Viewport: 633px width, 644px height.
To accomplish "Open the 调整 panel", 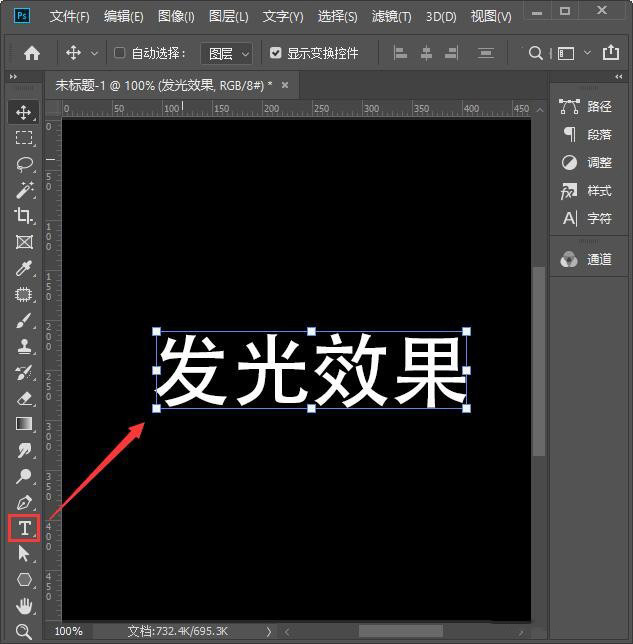I will (586, 162).
